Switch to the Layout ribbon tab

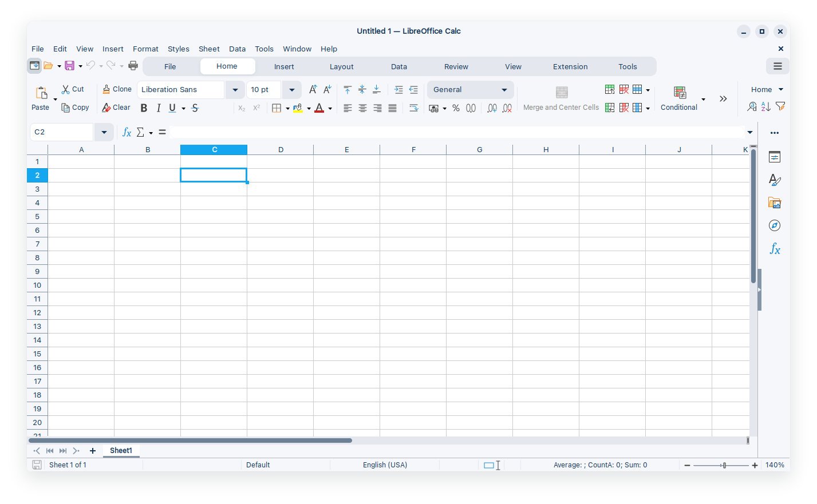click(x=341, y=66)
